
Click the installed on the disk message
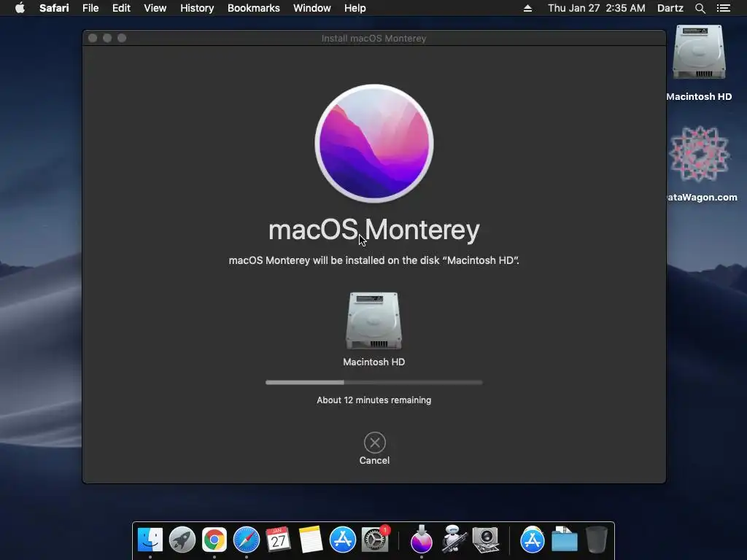tap(374, 260)
